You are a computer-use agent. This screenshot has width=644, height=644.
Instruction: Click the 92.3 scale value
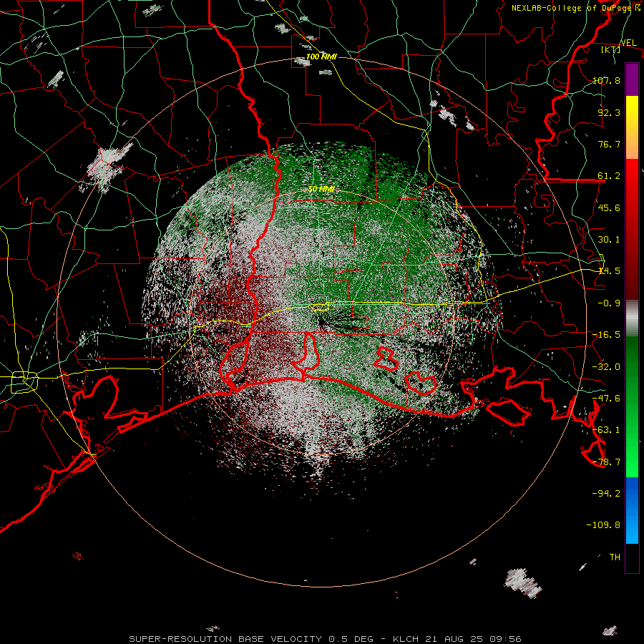pyautogui.click(x=609, y=112)
